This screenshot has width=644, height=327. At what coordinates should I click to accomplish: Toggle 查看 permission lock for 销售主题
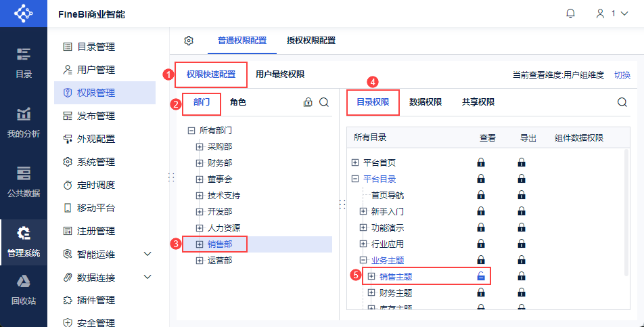pos(481,276)
